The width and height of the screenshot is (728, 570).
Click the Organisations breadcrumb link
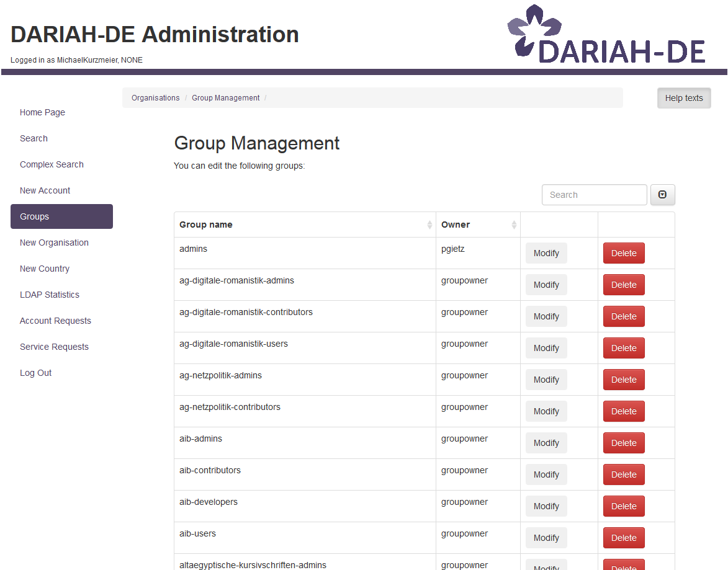tap(155, 98)
